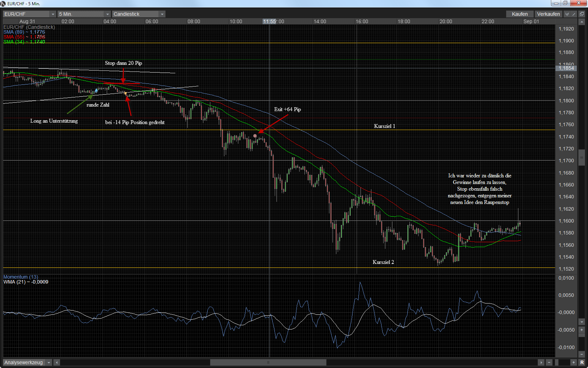Screen dimensions: 588x368
Task: Click the 'Kursziel 2' label
Action: 383,262
